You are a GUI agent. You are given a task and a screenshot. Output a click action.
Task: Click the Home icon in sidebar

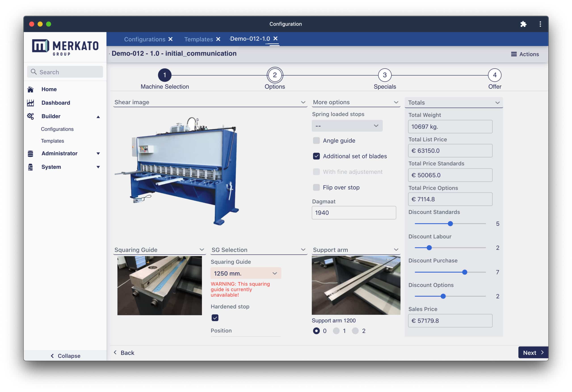point(30,90)
